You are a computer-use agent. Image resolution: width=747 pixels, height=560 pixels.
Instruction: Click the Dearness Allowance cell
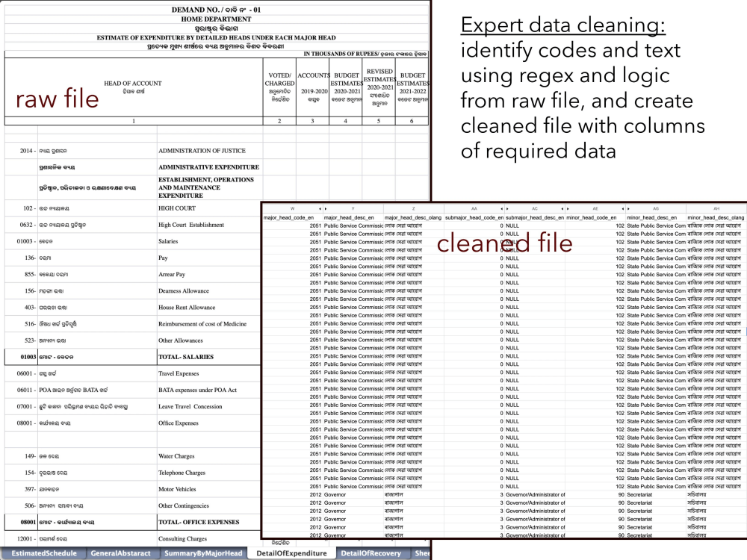coord(210,291)
